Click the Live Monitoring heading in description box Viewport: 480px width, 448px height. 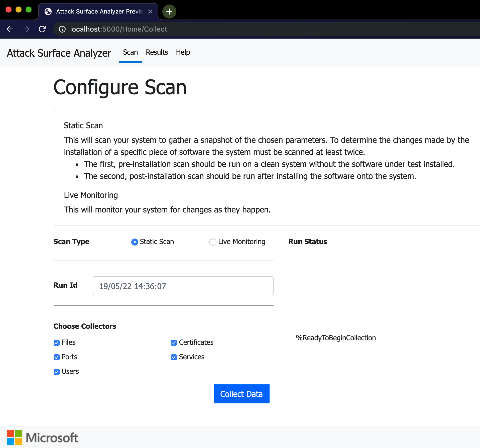coord(91,195)
